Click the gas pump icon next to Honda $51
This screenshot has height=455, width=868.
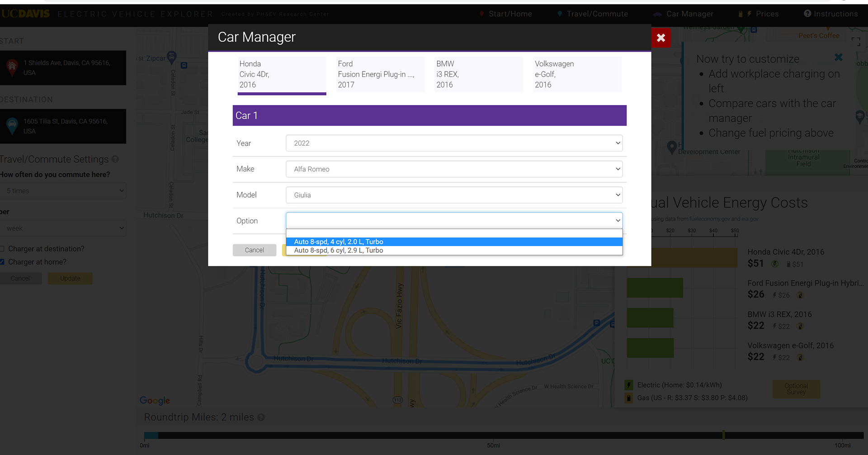pos(788,264)
